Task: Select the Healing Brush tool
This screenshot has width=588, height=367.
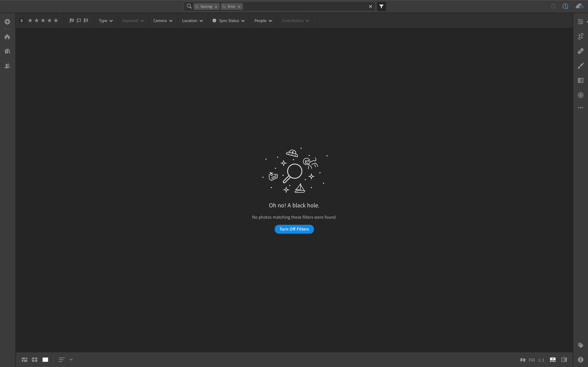Action: [580, 51]
